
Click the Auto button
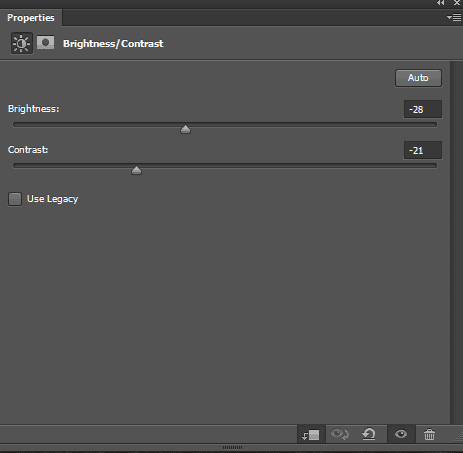click(418, 78)
